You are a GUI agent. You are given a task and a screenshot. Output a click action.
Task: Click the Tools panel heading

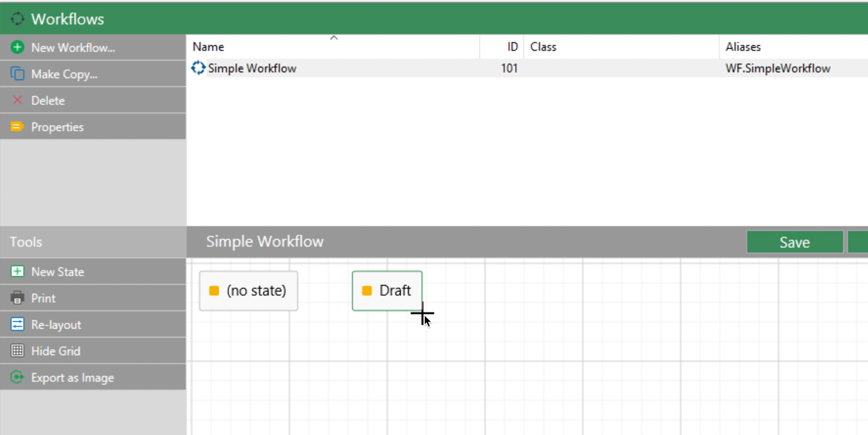click(x=26, y=242)
